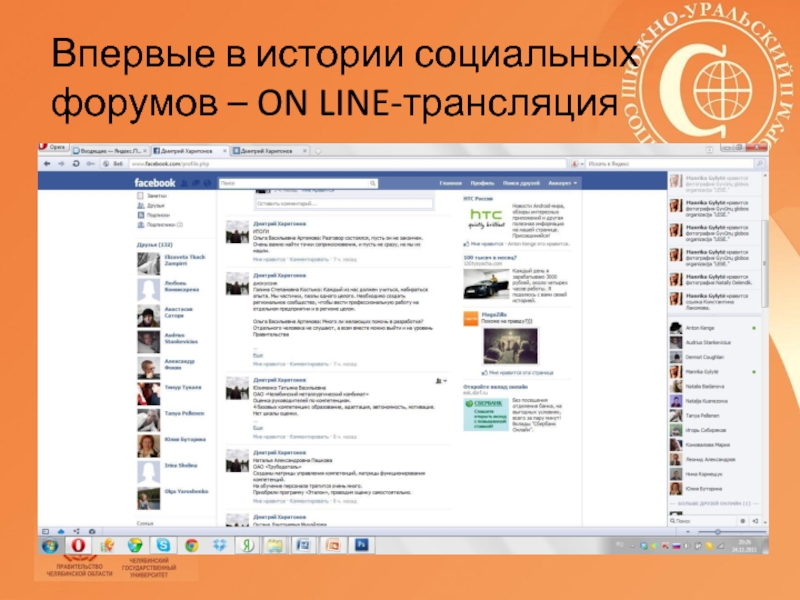Screen dimensions: 800x600
Task: Open chat sidebar settings gear icon
Action: 743,521
